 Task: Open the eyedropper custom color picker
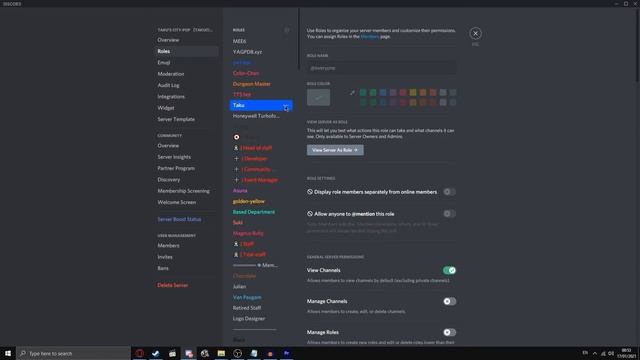(x=352, y=93)
